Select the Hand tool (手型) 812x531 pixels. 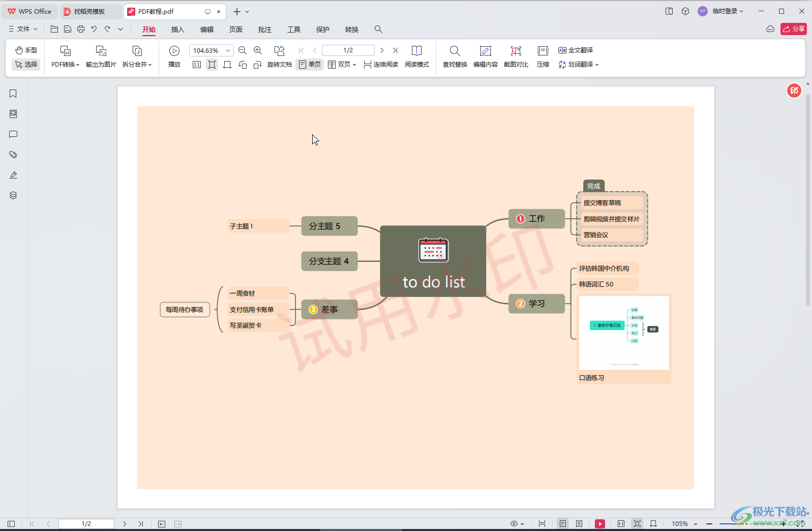(x=26, y=50)
